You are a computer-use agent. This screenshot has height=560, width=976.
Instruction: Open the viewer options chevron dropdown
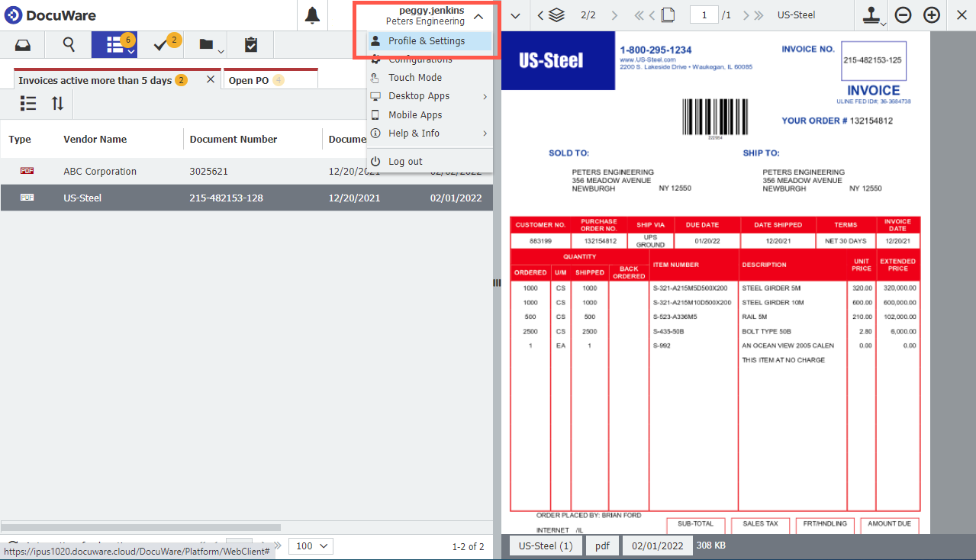pyautogui.click(x=514, y=15)
